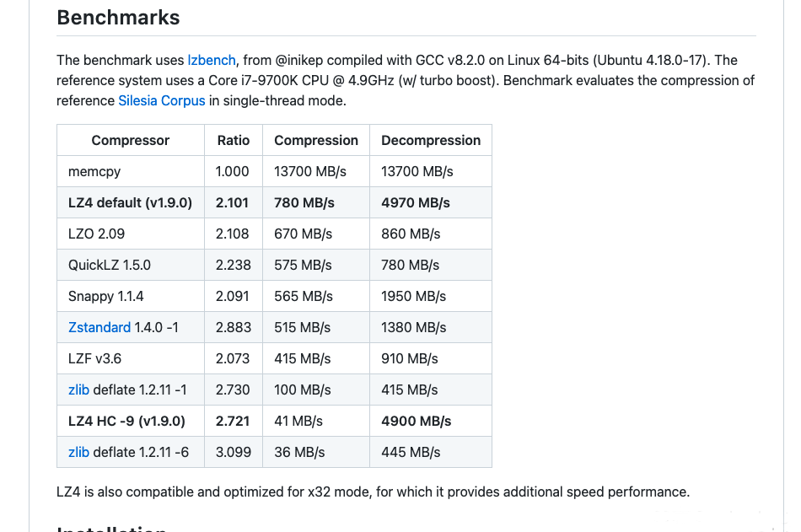Open zlib link in deflate 1.2.11 -1 row
Image resolution: width=801 pixels, height=532 pixels.
(x=78, y=390)
